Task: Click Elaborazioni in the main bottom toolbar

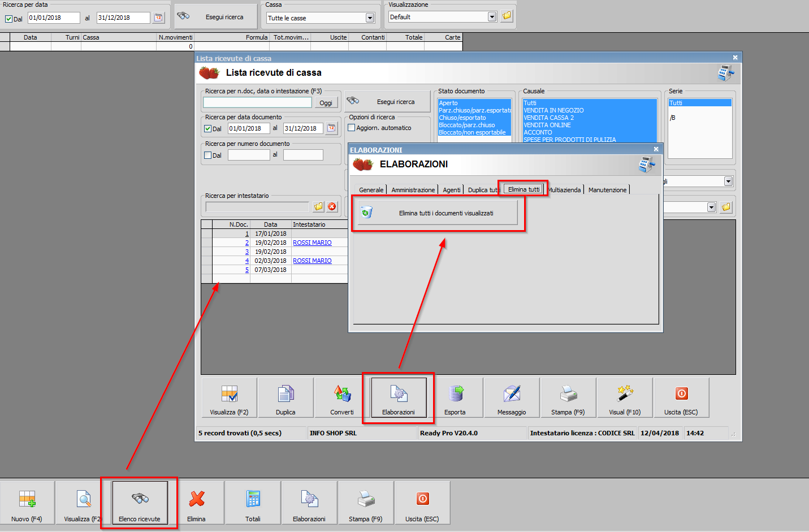Action: click(309, 503)
